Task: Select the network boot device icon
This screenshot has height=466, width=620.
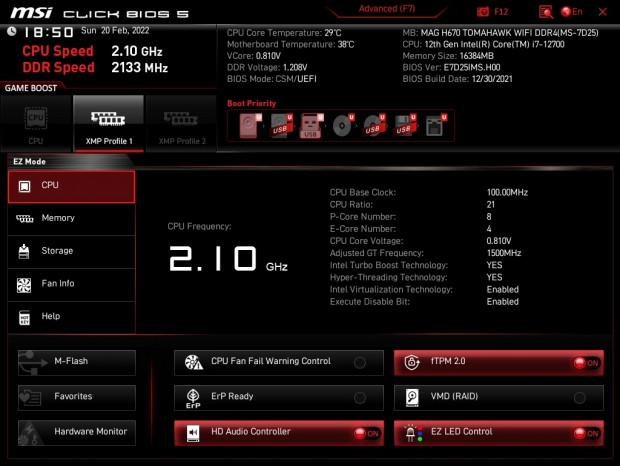Action: (x=433, y=126)
